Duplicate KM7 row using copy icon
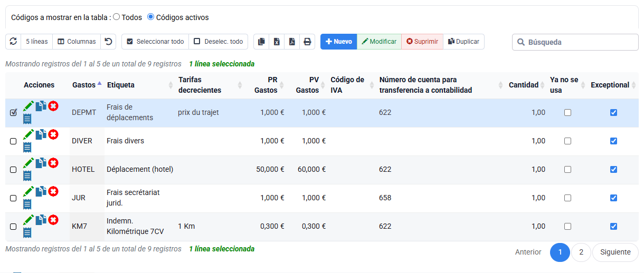 pos(41,220)
